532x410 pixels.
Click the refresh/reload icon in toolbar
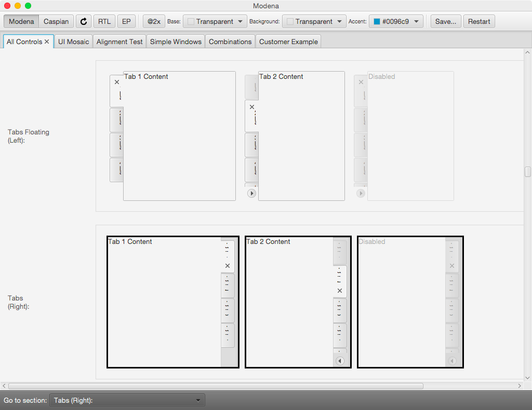click(x=84, y=21)
